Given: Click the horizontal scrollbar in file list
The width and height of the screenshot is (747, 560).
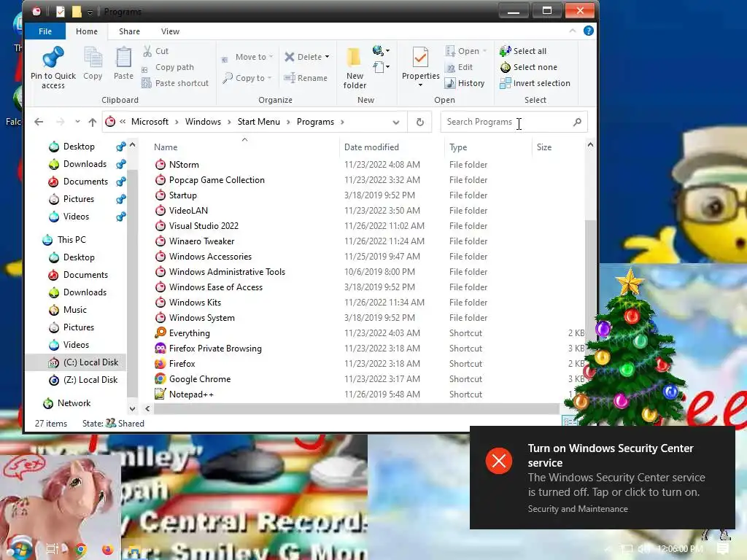Looking at the screenshot, I should 356,408.
